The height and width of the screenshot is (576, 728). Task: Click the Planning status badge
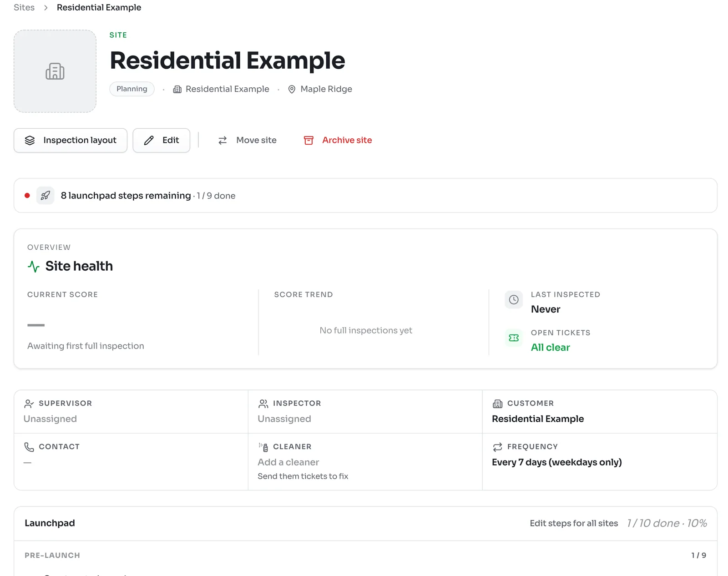132,89
